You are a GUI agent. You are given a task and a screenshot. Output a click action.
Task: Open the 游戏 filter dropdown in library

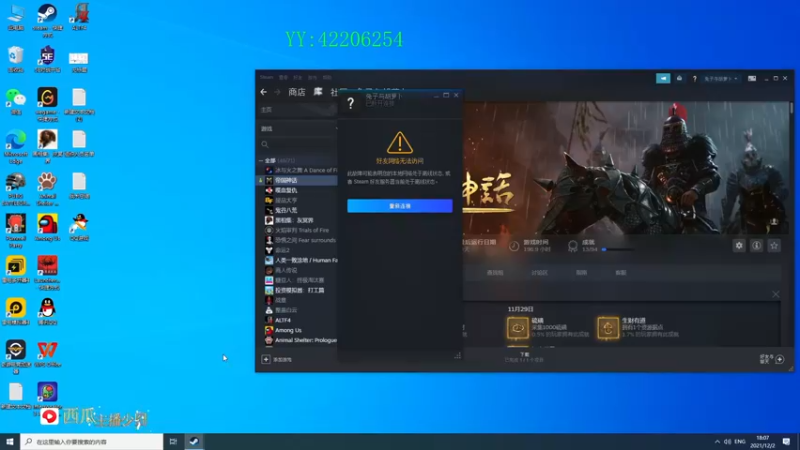[298, 129]
